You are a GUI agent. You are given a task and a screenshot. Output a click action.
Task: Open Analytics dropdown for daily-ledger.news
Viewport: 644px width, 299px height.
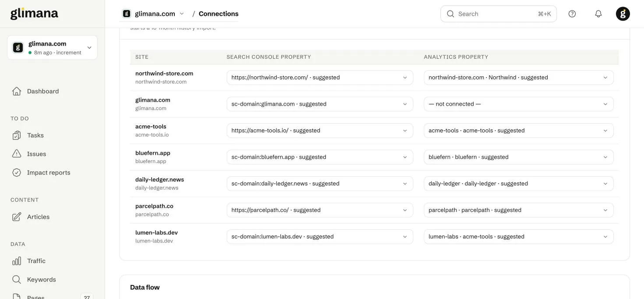[x=519, y=184]
